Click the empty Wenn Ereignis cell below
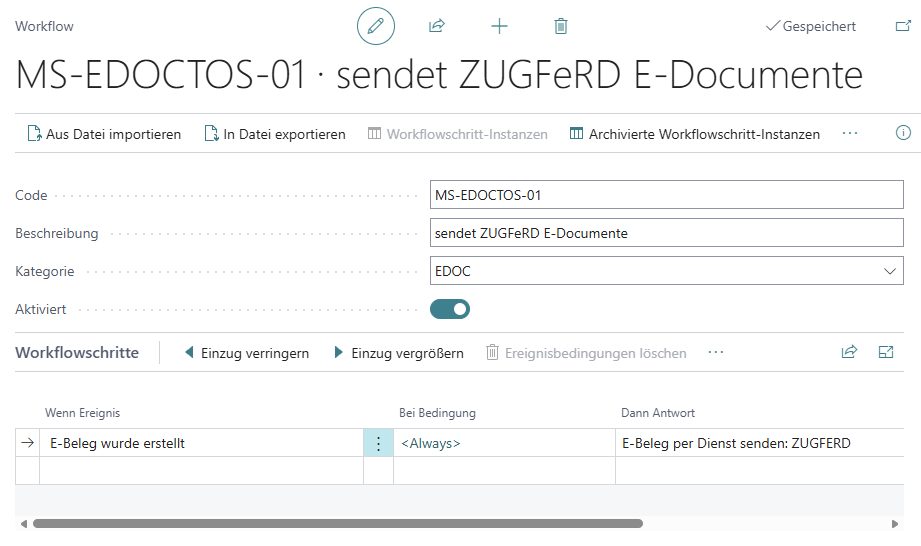 pos(201,470)
